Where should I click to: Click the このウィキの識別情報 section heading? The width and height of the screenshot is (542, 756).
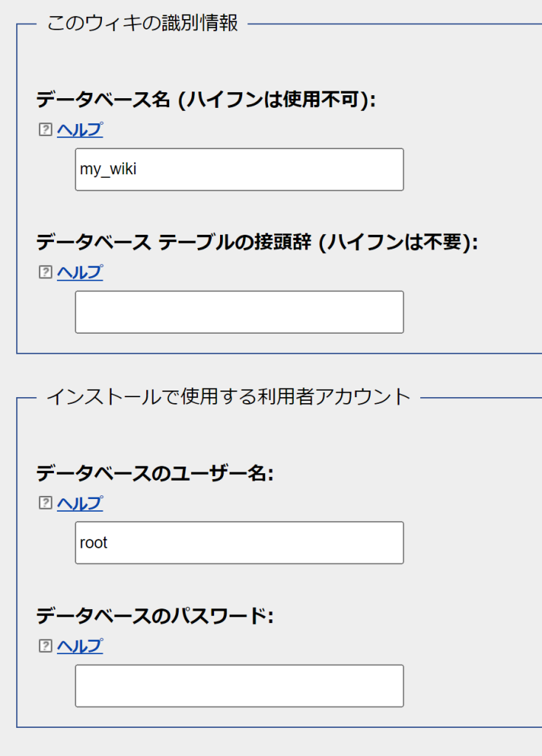143,23
